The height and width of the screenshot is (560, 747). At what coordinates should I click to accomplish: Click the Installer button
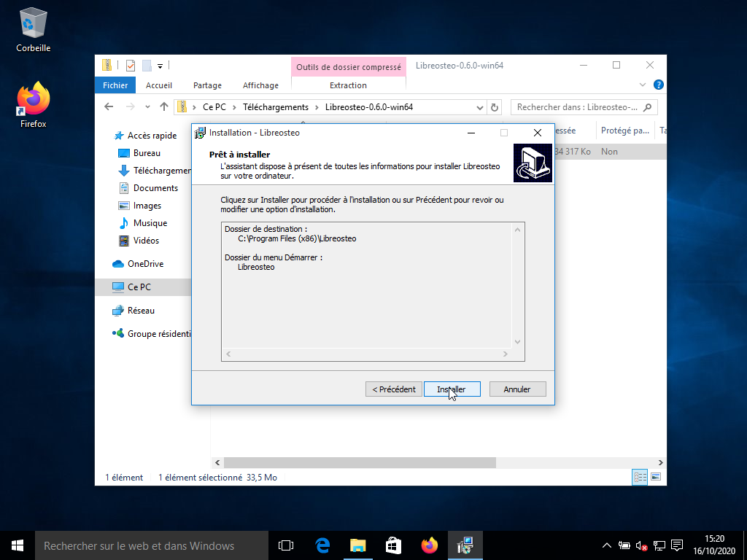(x=452, y=389)
